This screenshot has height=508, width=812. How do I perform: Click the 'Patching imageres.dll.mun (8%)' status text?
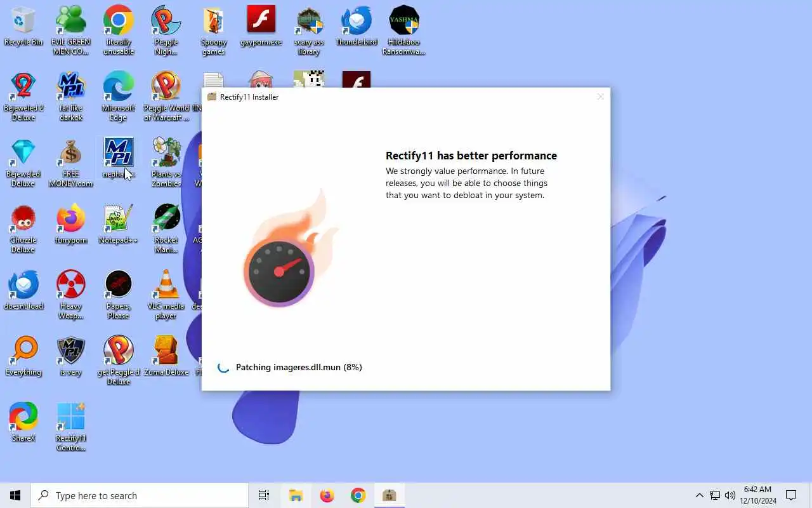pyautogui.click(x=299, y=367)
